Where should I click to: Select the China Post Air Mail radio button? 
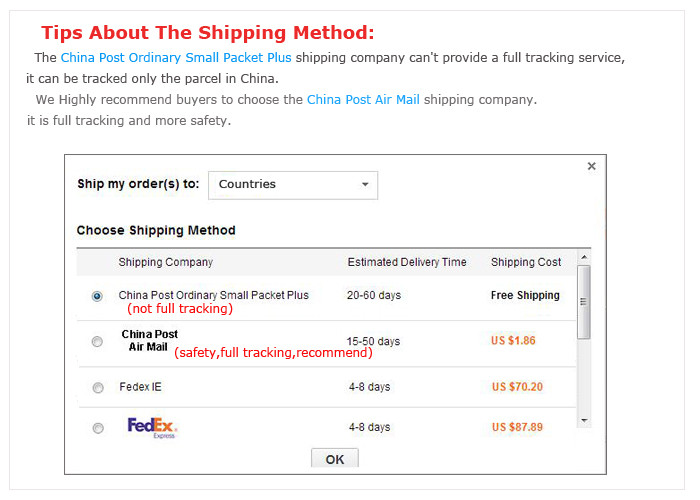(x=97, y=342)
